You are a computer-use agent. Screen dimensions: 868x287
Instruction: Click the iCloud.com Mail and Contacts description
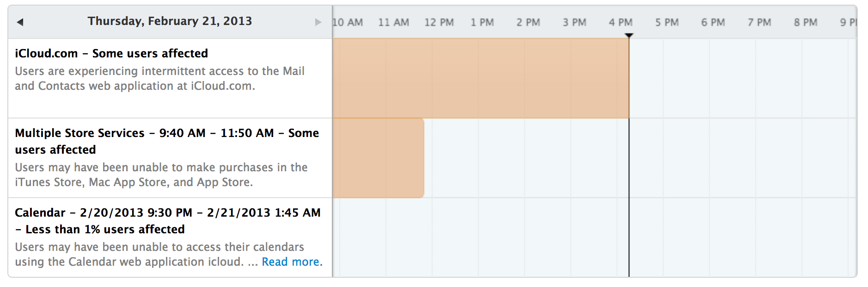[x=159, y=78]
